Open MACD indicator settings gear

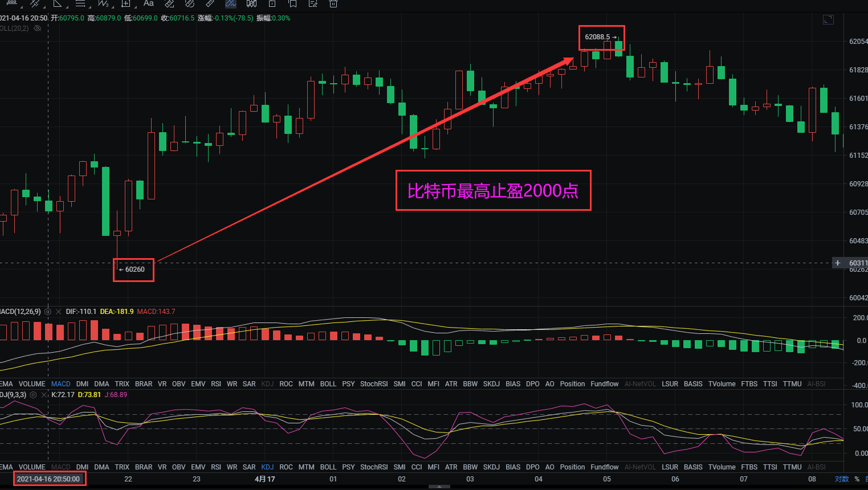pos(48,312)
